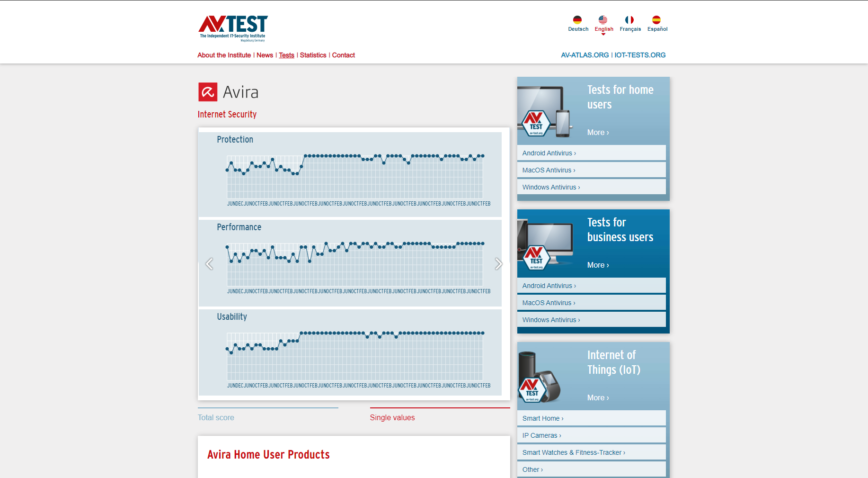Image resolution: width=868 pixels, height=478 pixels.
Task: Switch language to Deutsch flag
Action: (577, 20)
